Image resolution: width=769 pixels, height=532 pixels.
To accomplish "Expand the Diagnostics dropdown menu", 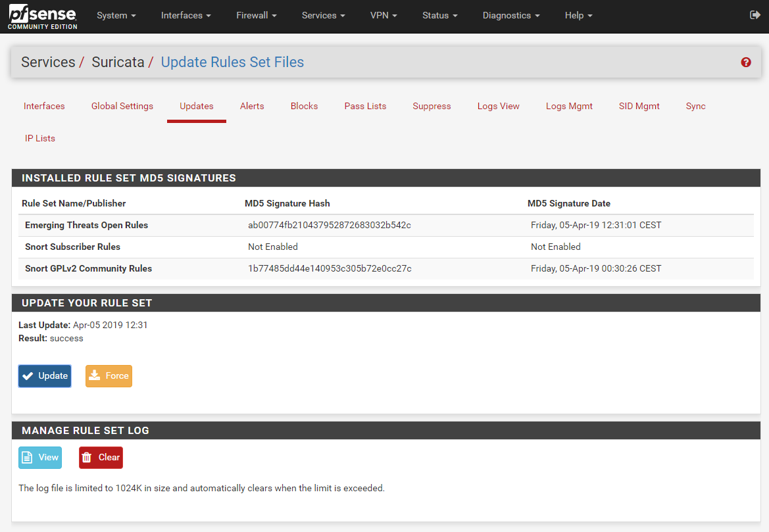I will pyautogui.click(x=510, y=16).
